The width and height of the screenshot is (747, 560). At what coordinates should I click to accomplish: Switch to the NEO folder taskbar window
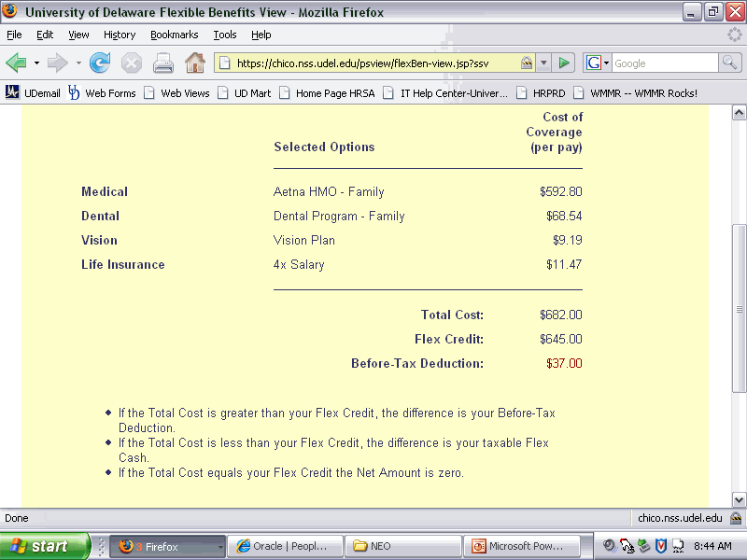click(403, 546)
